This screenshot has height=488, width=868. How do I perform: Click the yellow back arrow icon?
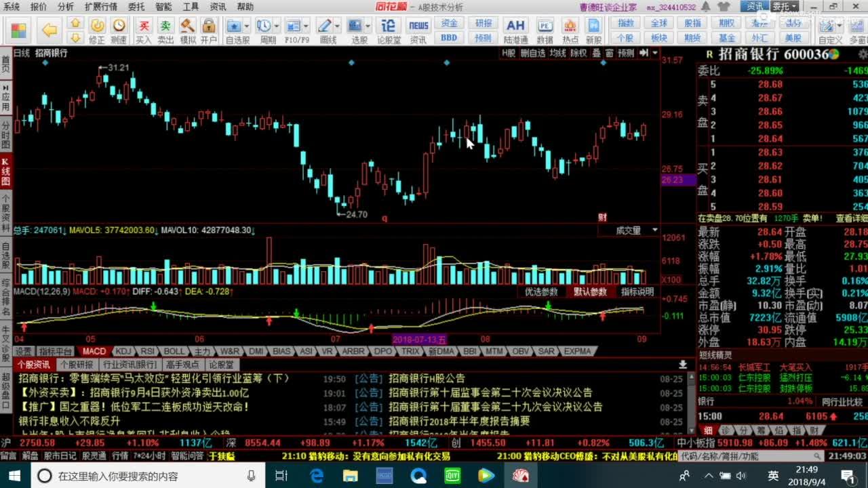tap(49, 30)
